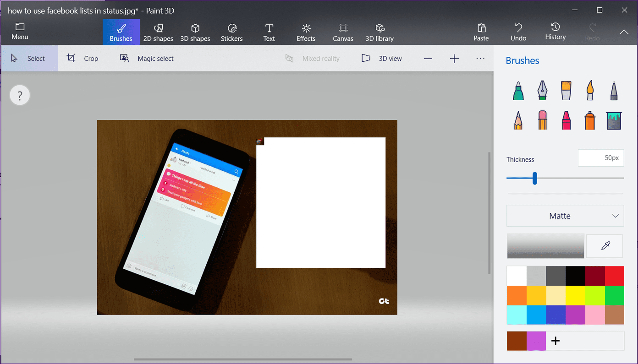
Task: Add a new custom color
Action: coord(555,341)
